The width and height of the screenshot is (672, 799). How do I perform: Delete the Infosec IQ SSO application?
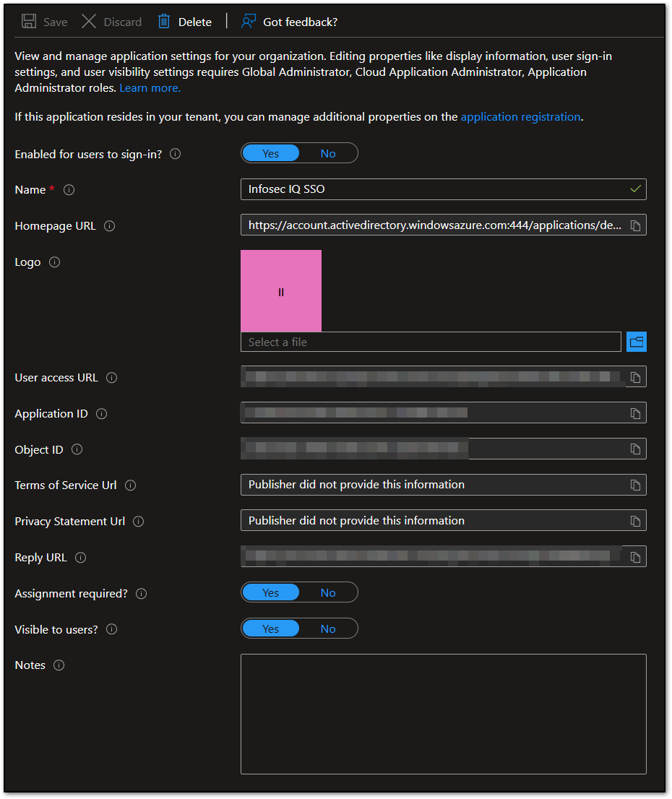click(x=184, y=22)
